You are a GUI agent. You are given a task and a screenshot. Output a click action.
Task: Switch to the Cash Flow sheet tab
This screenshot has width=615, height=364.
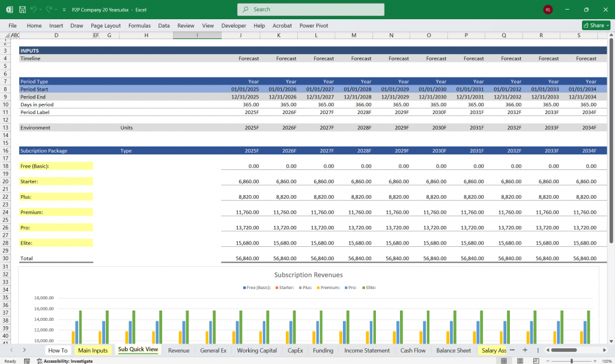pyautogui.click(x=413, y=350)
